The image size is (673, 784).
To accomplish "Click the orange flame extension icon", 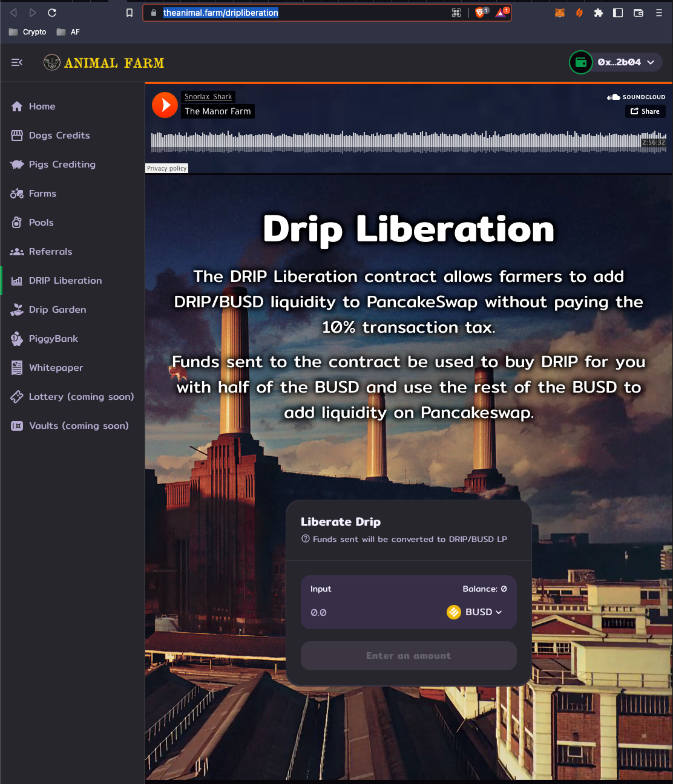I will pyautogui.click(x=579, y=13).
